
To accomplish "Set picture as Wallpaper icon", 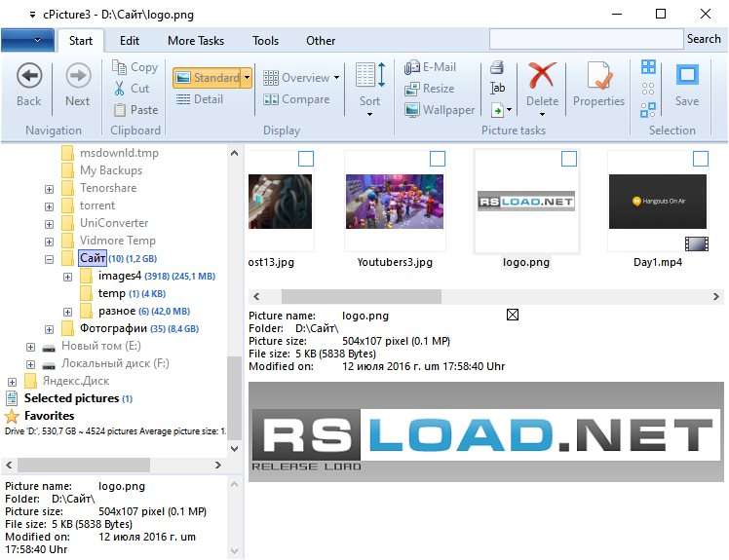I will click(412, 110).
